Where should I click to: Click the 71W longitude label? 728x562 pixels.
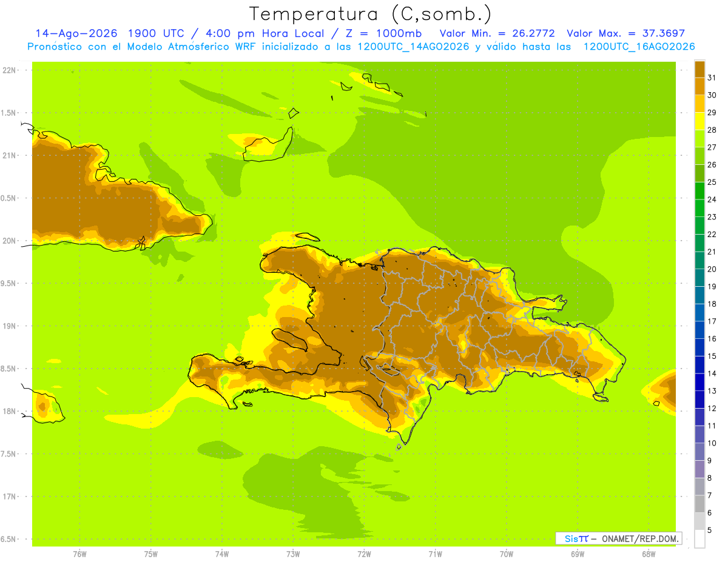coord(435,554)
